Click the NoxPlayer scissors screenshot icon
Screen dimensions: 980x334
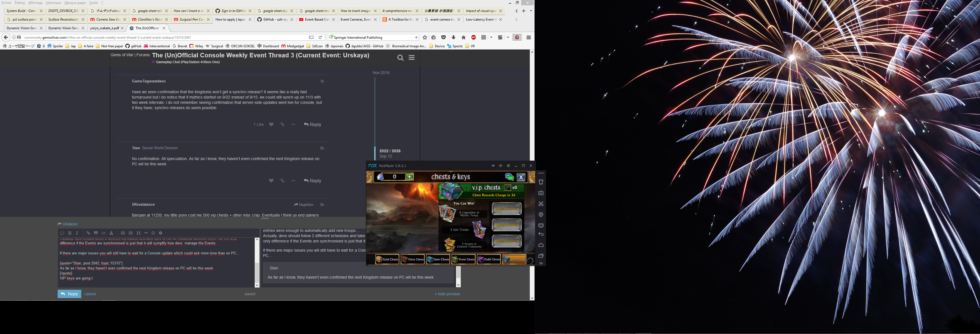click(x=541, y=203)
